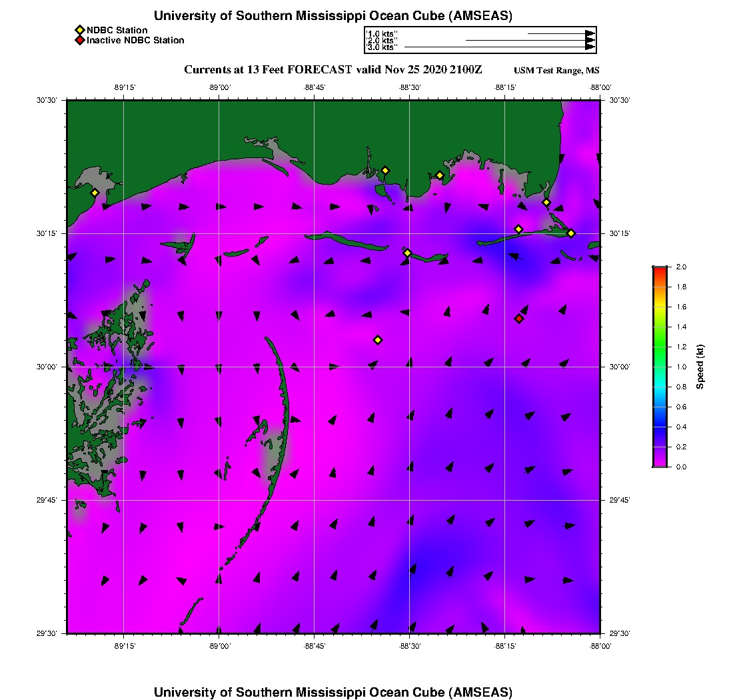The width and height of the screenshot is (733, 700).
Task: Click the 1.0 kts arrow scale label
Action: 383,33
